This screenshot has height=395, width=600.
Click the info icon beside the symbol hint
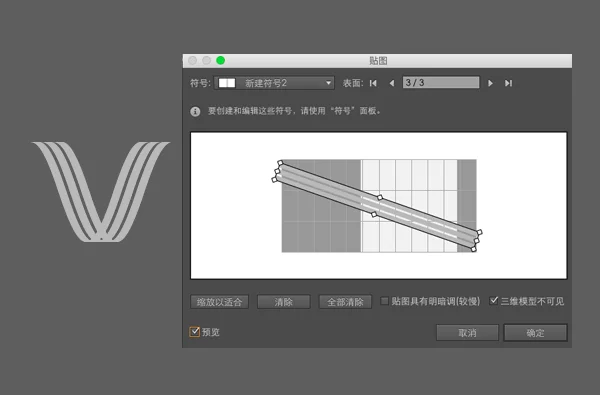tap(195, 111)
